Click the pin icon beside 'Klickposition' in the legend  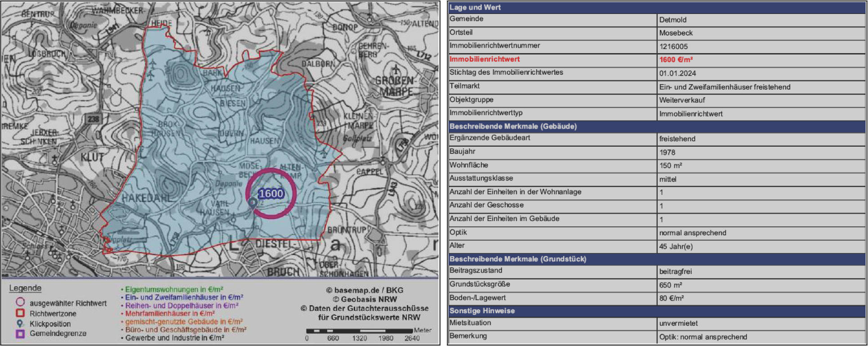pos(20,324)
